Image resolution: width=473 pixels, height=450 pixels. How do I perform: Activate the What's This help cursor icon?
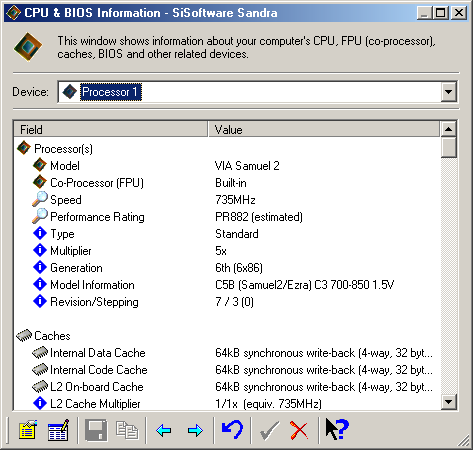[337, 429]
